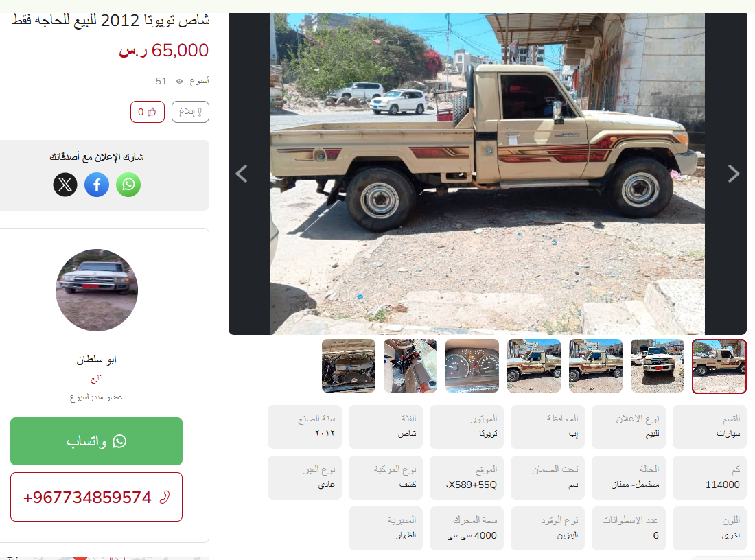Select the front-view truck thumbnail
The height and width of the screenshot is (560, 755).
[658, 366]
